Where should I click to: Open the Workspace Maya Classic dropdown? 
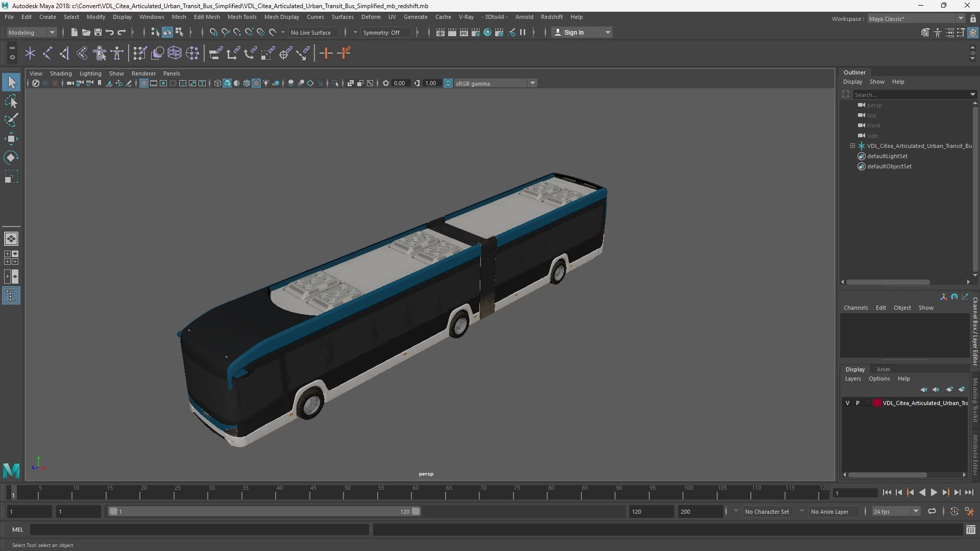(916, 19)
